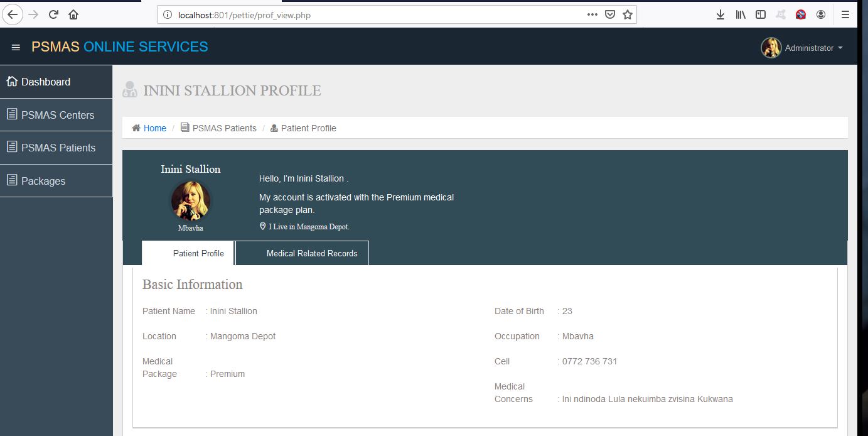
Task: Open the Firefox library icon
Action: [x=741, y=14]
